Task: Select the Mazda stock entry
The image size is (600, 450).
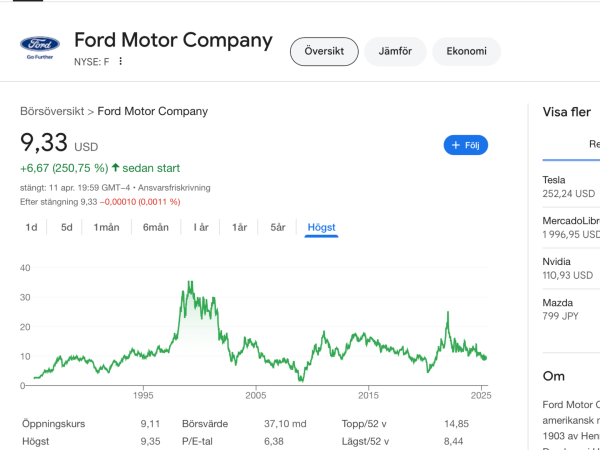Action: pyautogui.click(x=568, y=309)
